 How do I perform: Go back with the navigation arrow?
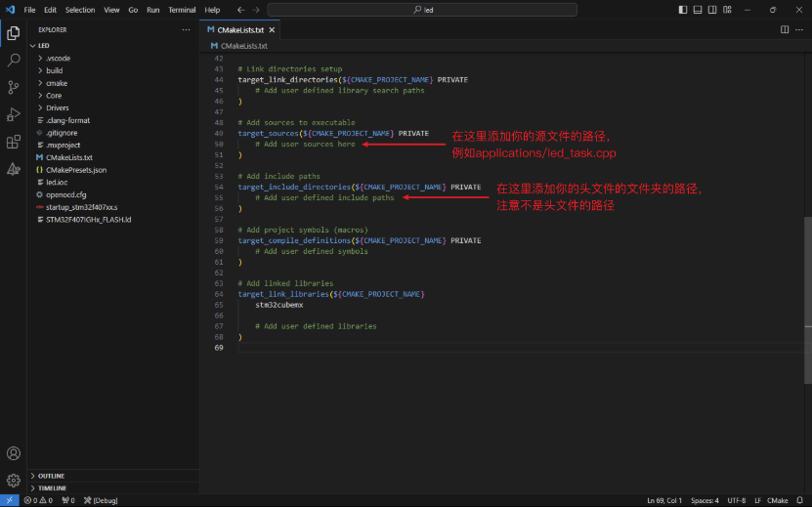coord(240,10)
